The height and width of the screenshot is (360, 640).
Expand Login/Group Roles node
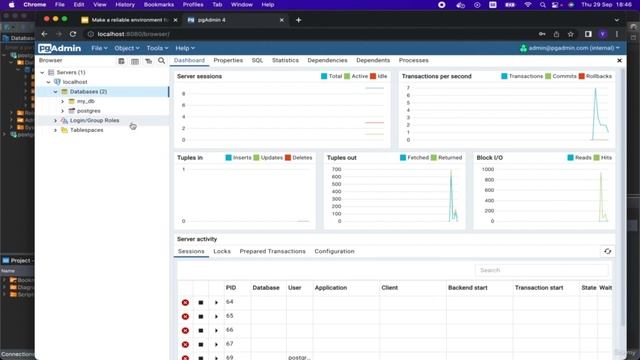56,120
